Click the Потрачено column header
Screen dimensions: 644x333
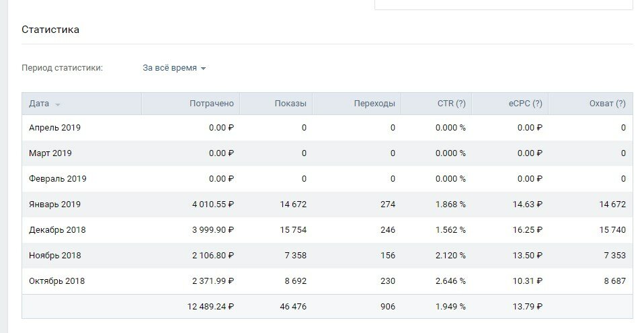[x=211, y=104]
